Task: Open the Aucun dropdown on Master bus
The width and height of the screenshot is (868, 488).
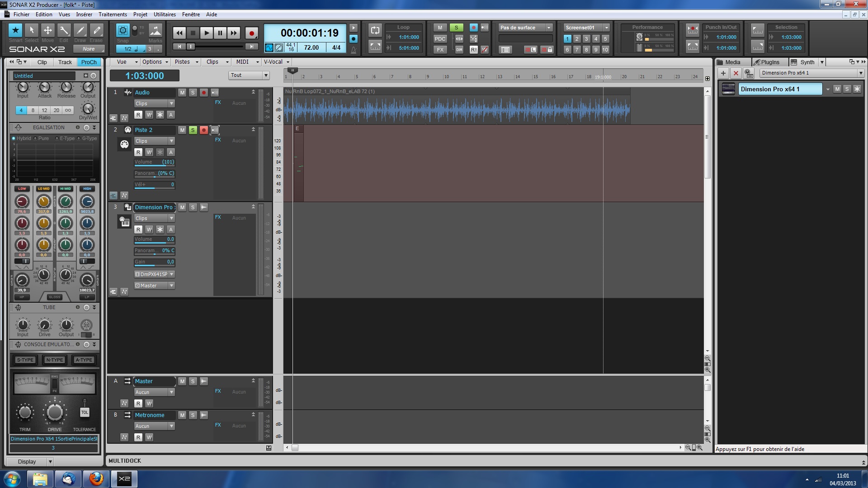Action: click(x=154, y=392)
